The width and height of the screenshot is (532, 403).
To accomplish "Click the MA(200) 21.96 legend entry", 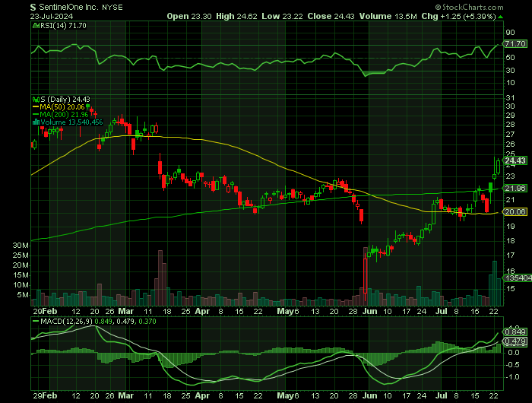I will [64, 114].
